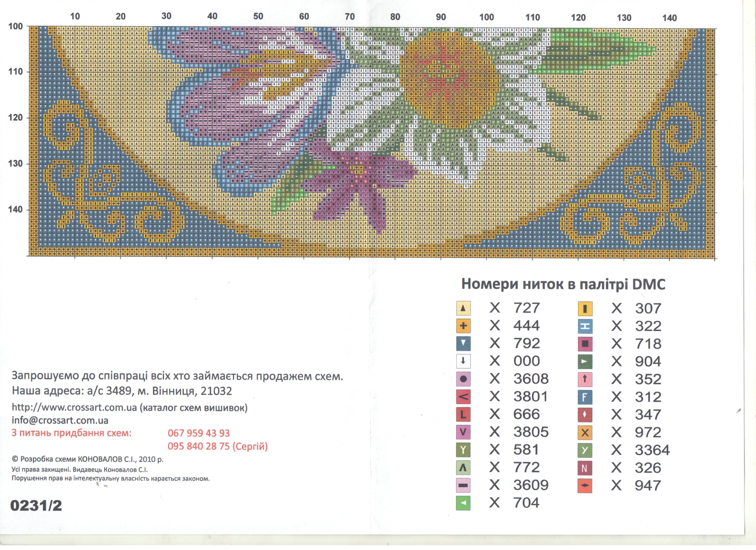Click the 444 plus symbol swatch
The image size is (756, 550).
pyautogui.click(x=463, y=326)
